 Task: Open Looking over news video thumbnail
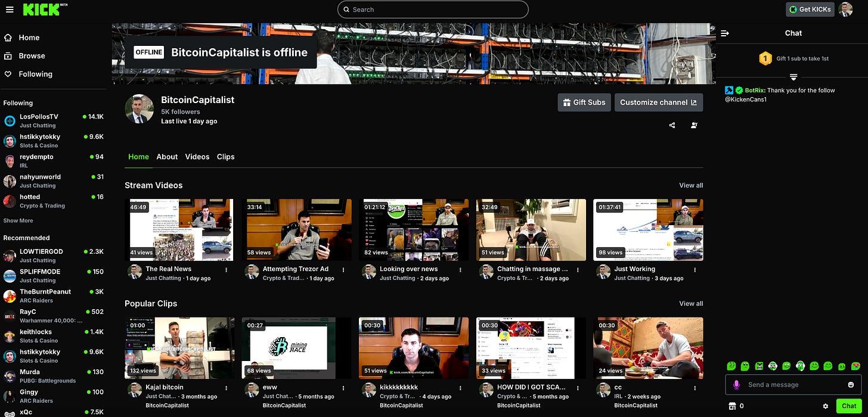tap(414, 230)
